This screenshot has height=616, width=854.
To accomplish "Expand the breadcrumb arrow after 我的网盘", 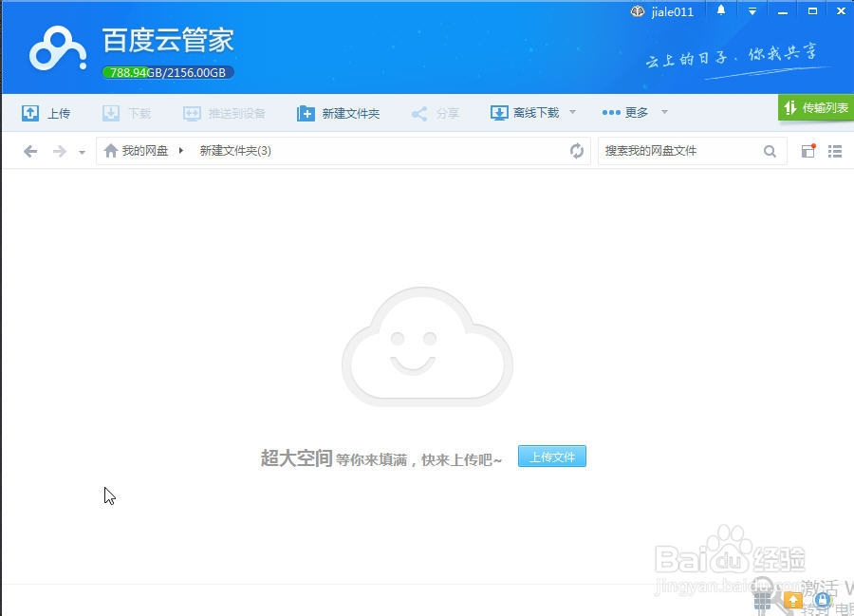I will [181, 150].
